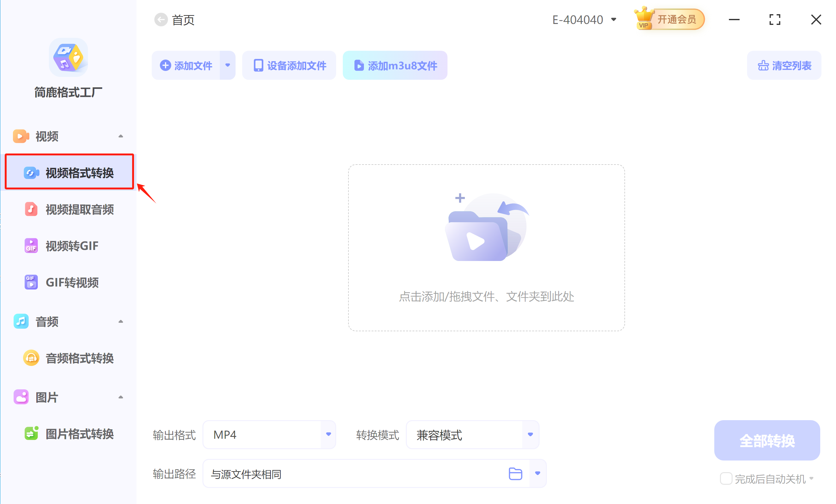The height and width of the screenshot is (504, 836).
Task: Click the VIP crown 开通会员 icon
Action: [644, 19]
